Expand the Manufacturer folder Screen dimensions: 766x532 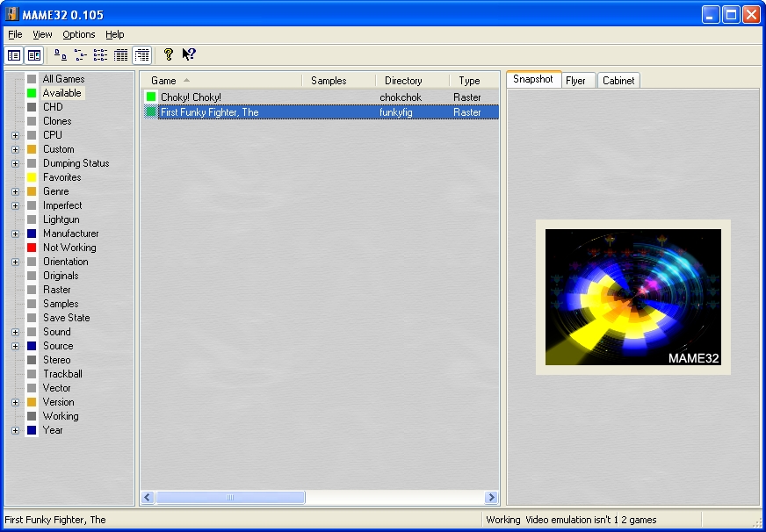pyautogui.click(x=15, y=234)
